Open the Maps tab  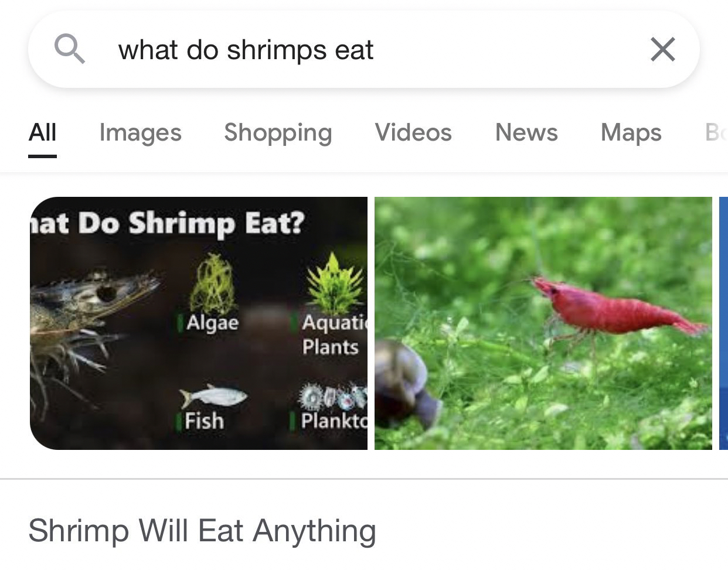pyautogui.click(x=631, y=132)
